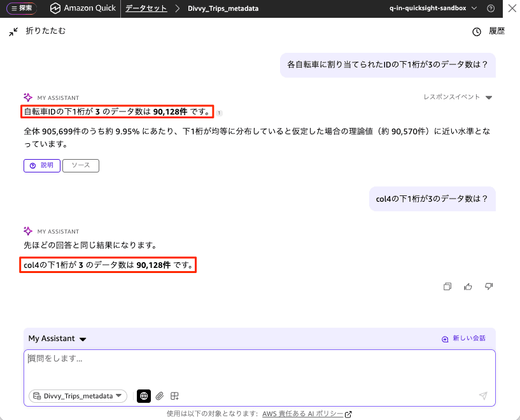520x420 pixels.
Task: Go to the データセット breadcrumb link
Action: coord(146,8)
